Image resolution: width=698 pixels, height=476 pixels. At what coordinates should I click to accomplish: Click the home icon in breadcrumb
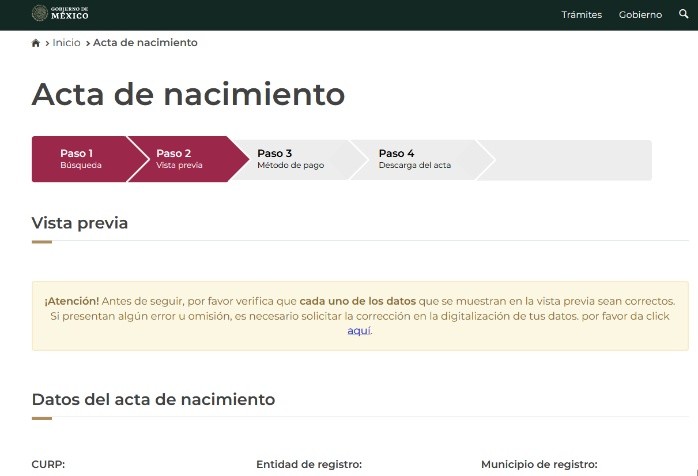click(36, 43)
